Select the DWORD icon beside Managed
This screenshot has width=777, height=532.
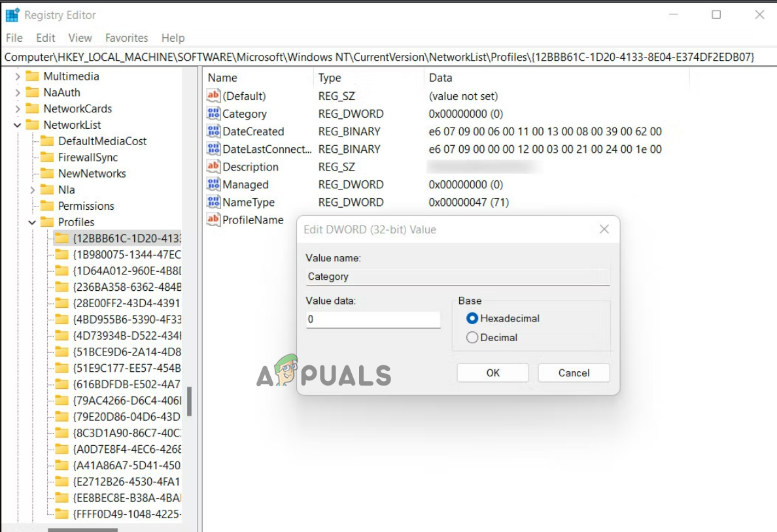[x=213, y=184]
